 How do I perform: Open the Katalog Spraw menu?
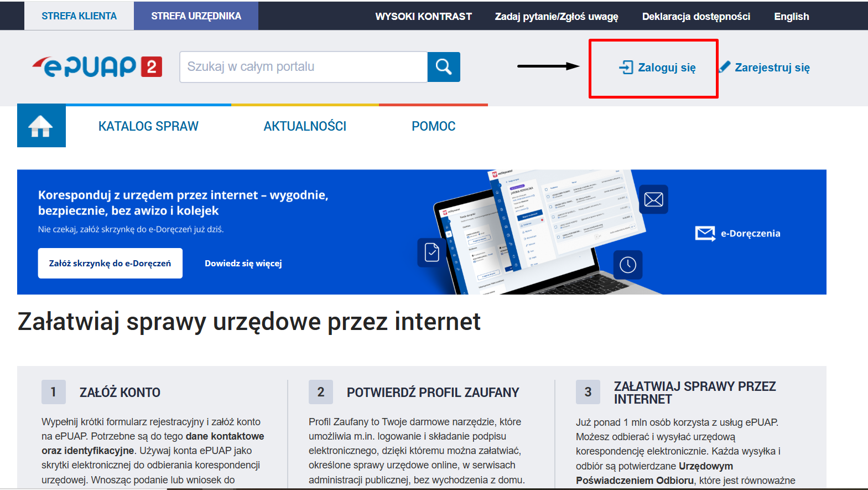pos(148,126)
